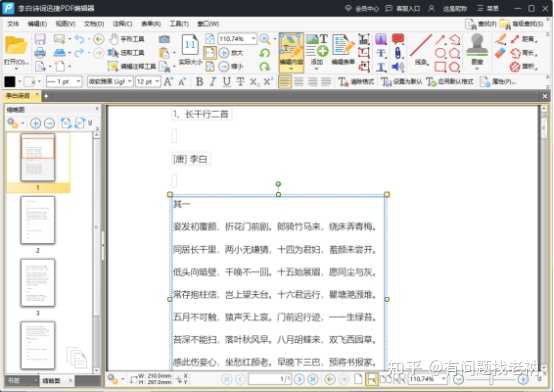
Task: Open a file with the yellow folder icon
Action: pos(16,46)
